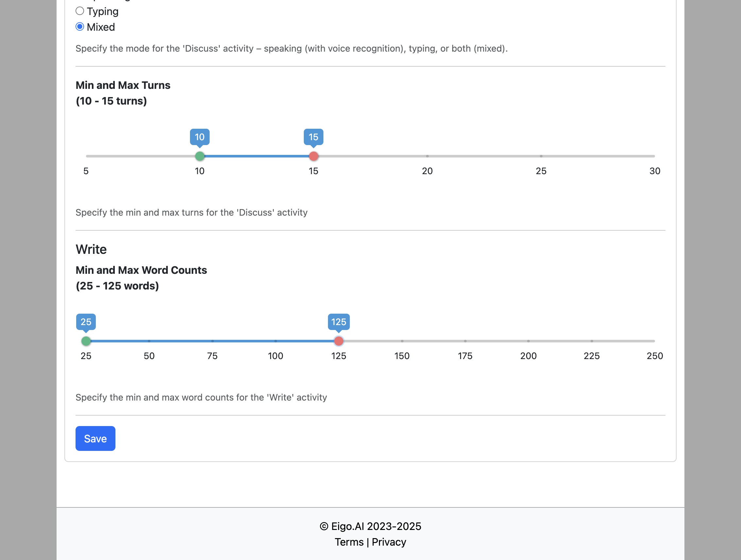Click the turns slider tick labeled 25
Image resolution: width=741 pixels, height=560 pixels.
click(541, 171)
